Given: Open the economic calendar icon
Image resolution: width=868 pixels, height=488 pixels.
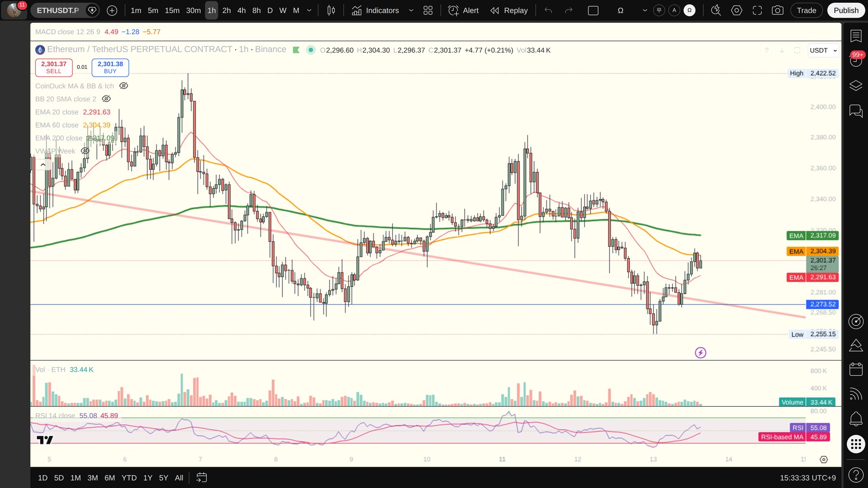Looking at the screenshot, I should (856, 369).
